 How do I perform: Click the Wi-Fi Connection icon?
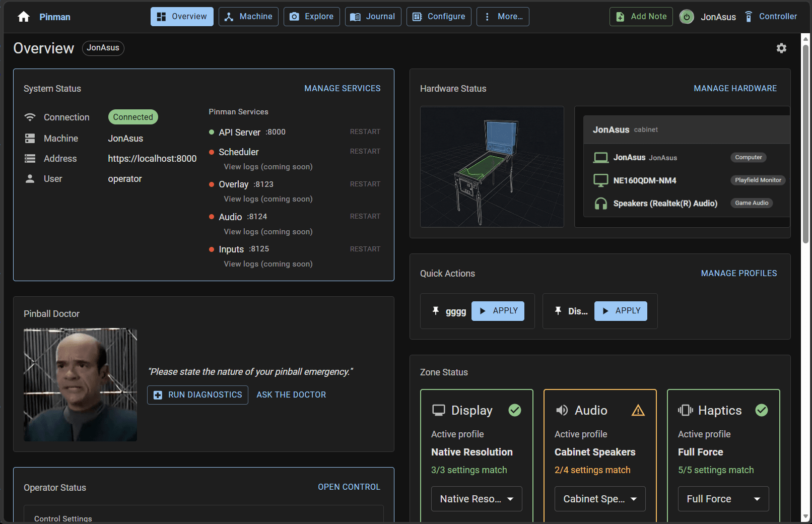coord(30,117)
